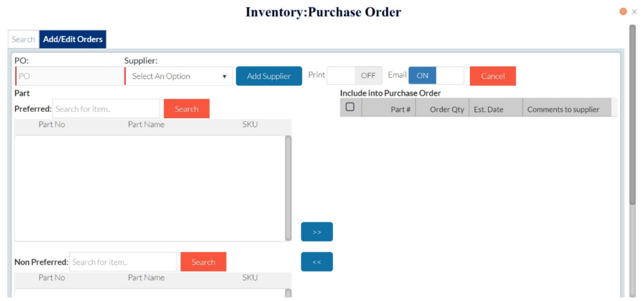Switch to the Search tab
644x301 pixels.
click(23, 40)
